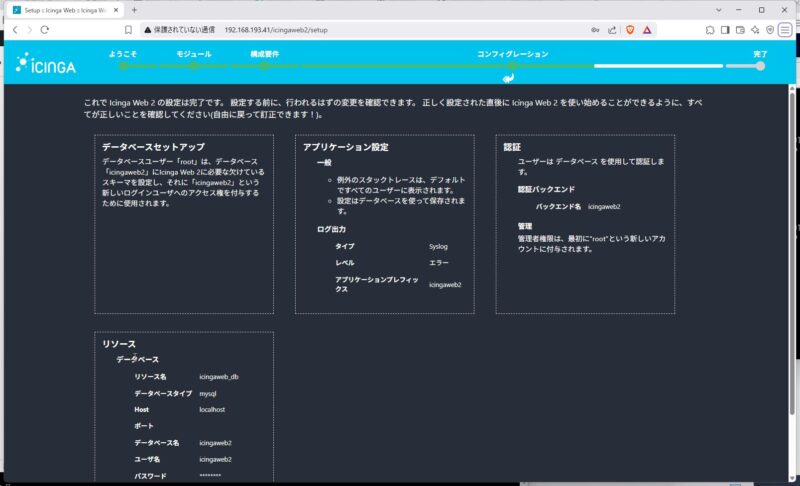Click the mysql database type value
The image size is (800, 486).
click(208, 394)
